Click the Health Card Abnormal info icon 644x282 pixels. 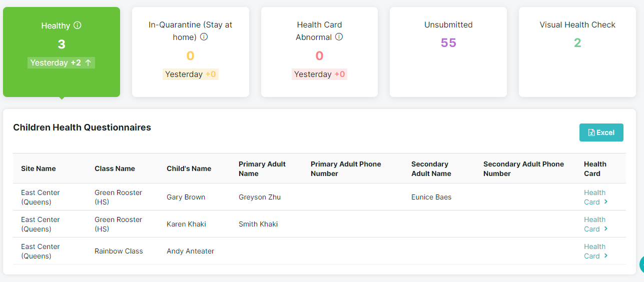pyautogui.click(x=339, y=36)
